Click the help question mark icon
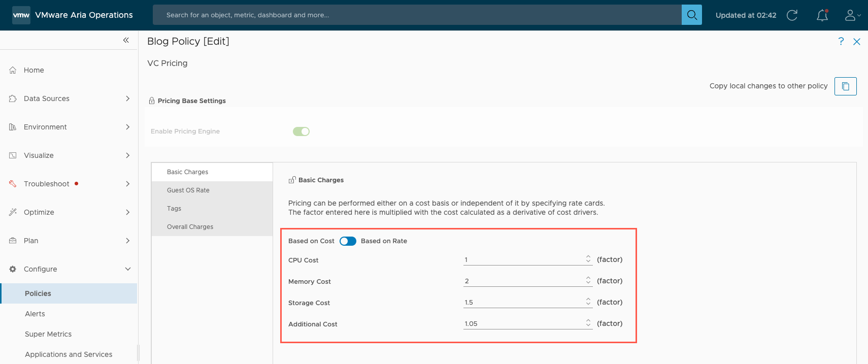 (841, 42)
